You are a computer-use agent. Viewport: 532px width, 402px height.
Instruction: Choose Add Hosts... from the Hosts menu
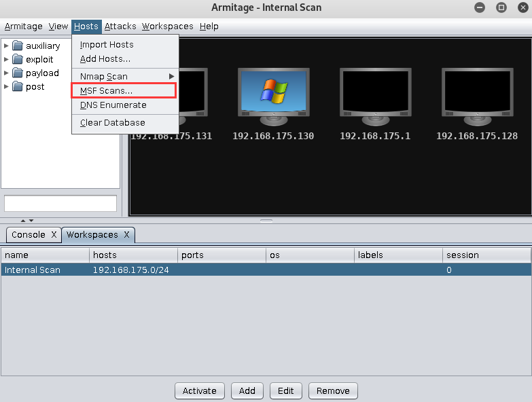[125, 58]
